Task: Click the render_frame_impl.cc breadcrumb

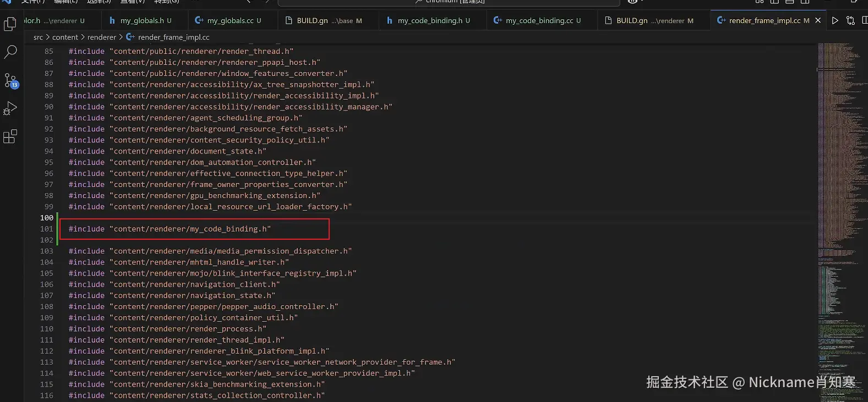Action: click(x=173, y=37)
